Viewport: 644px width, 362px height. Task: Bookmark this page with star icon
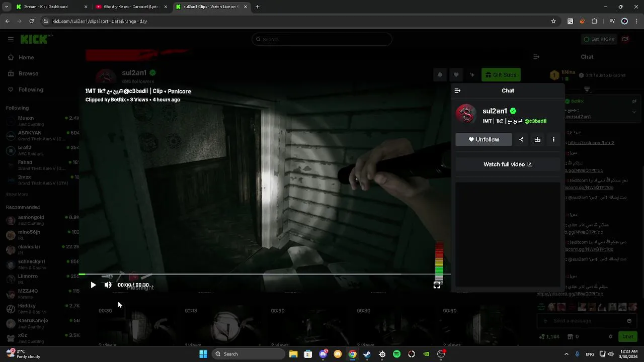553,21
